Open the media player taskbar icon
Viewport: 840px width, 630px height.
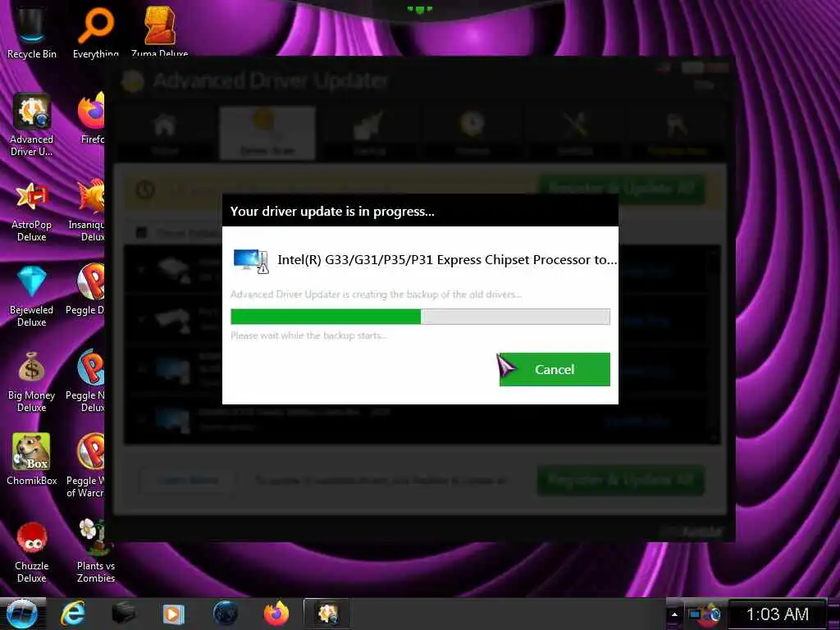pos(173,614)
